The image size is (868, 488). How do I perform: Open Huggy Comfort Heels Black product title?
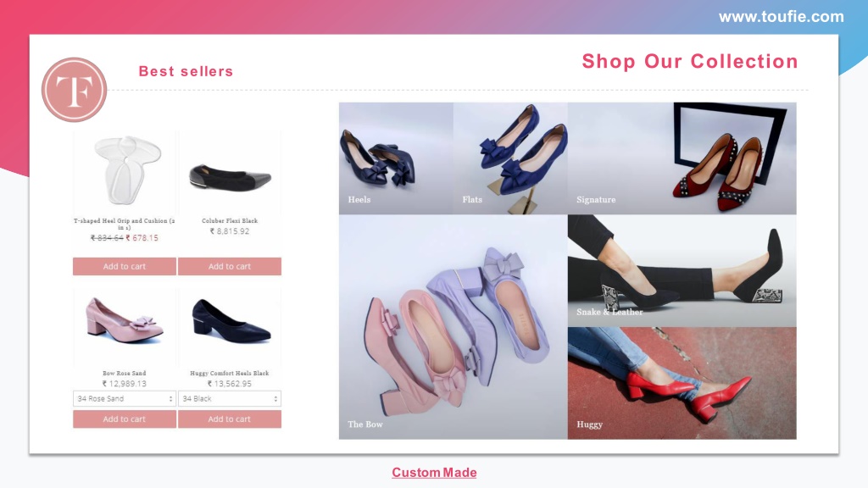click(230, 373)
